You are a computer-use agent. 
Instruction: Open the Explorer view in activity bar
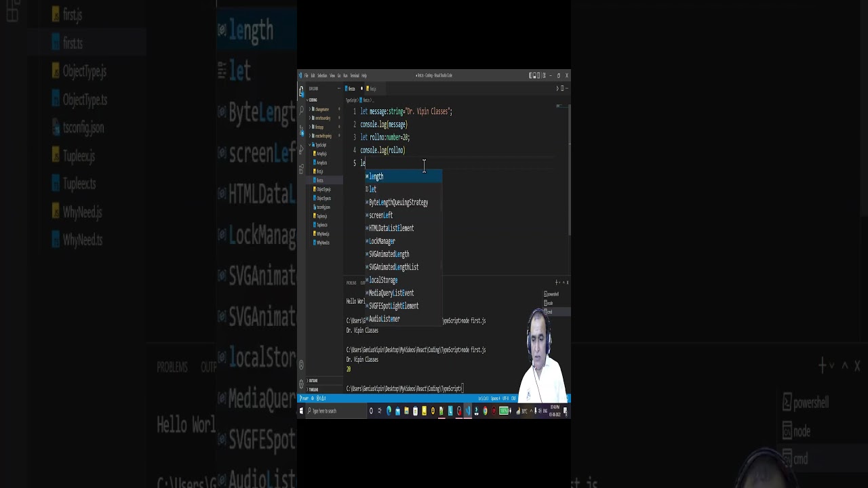tap(301, 91)
